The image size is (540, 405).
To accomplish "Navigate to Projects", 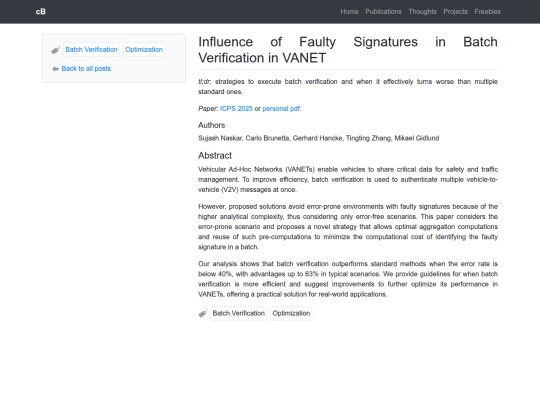I will coord(455,12).
